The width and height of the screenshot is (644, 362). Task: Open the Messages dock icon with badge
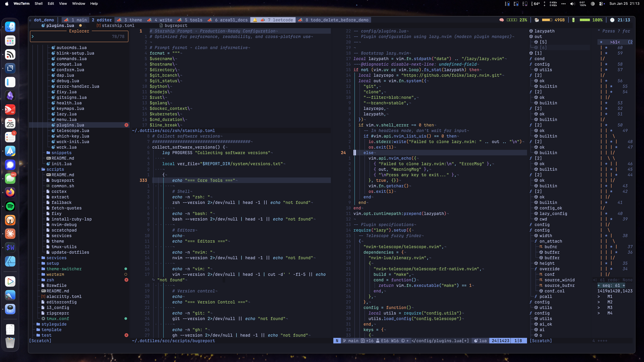tap(10, 178)
